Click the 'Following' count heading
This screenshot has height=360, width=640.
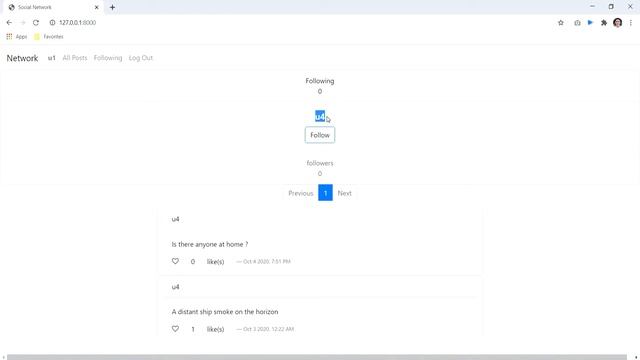click(320, 81)
